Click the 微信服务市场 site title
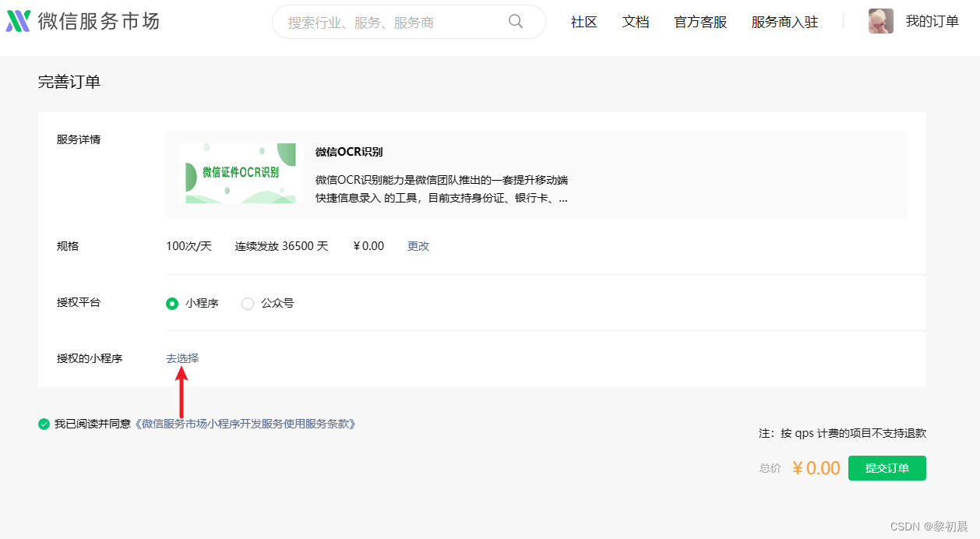 [99, 21]
